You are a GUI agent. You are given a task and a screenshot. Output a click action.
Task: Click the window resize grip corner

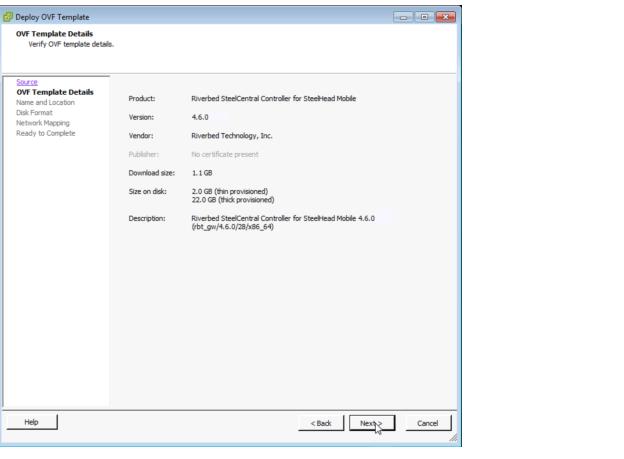click(453, 438)
